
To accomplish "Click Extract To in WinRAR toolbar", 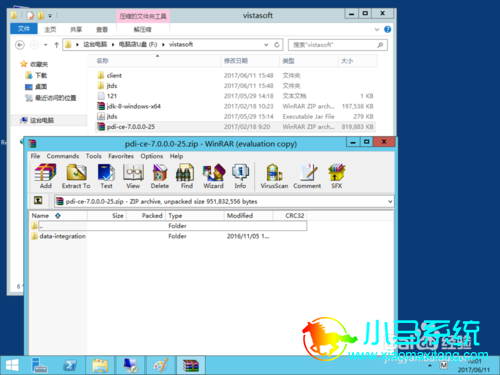I will pyautogui.click(x=76, y=176).
